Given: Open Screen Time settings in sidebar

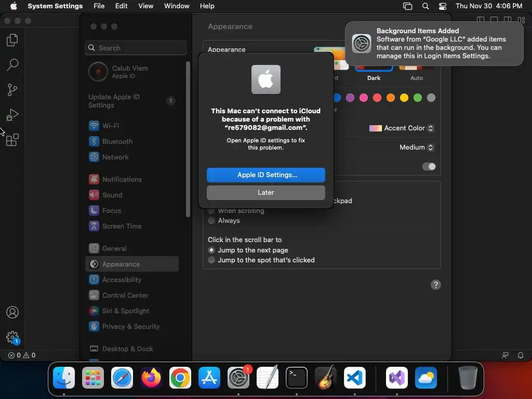Looking at the screenshot, I should click(x=132, y=227).
